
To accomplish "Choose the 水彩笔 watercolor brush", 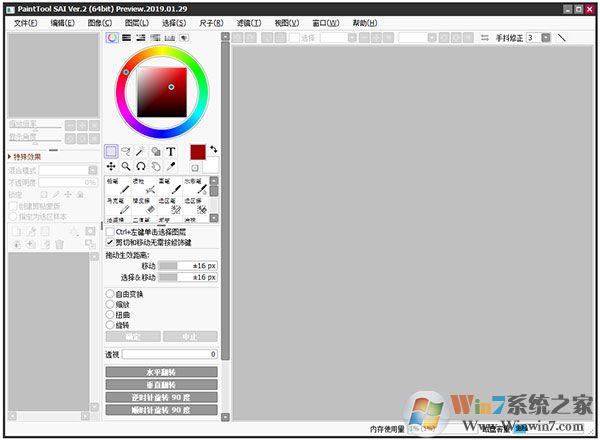I will coord(196,186).
